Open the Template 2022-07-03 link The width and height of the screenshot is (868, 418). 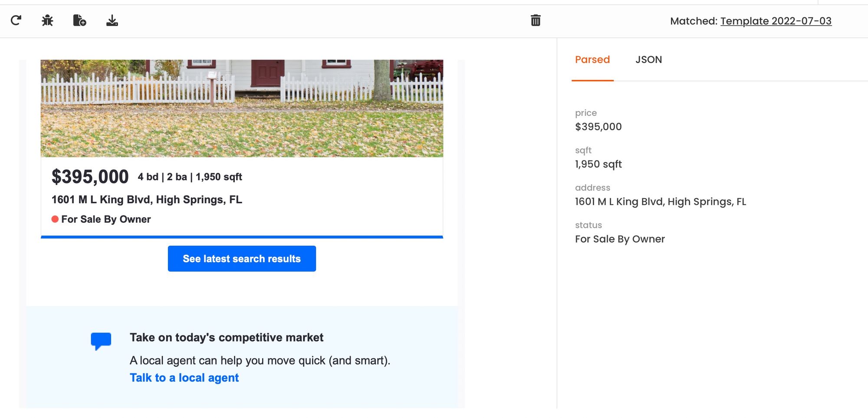tap(776, 21)
